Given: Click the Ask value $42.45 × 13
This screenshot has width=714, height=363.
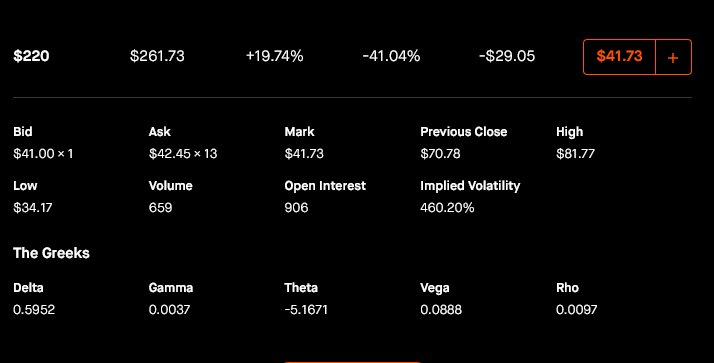Looking at the screenshot, I should pyautogui.click(x=183, y=153).
